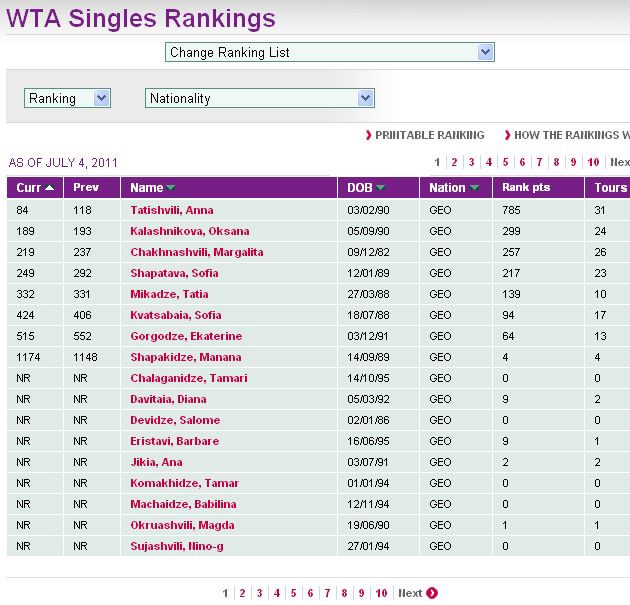Go to page 3 in top pagination
This screenshot has width=630, height=605.
pos(471,162)
